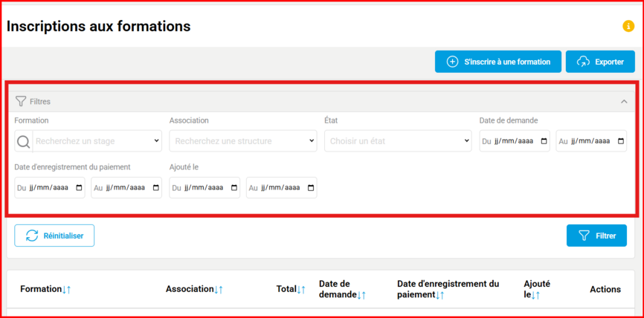Image resolution: width=644 pixels, height=318 pixels.
Task: Click S'inscrire à une formation button
Action: (x=498, y=62)
